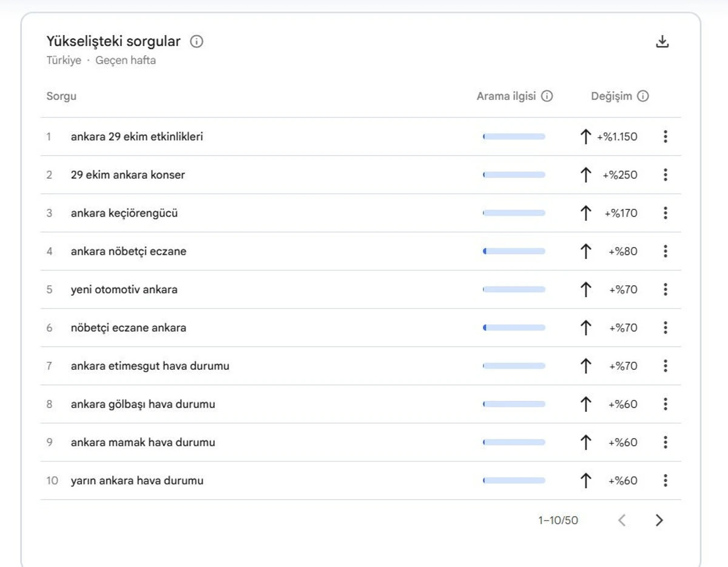Open three-dot menu for ankara nöbetçi eczane
This screenshot has width=728, height=567.
click(x=666, y=251)
